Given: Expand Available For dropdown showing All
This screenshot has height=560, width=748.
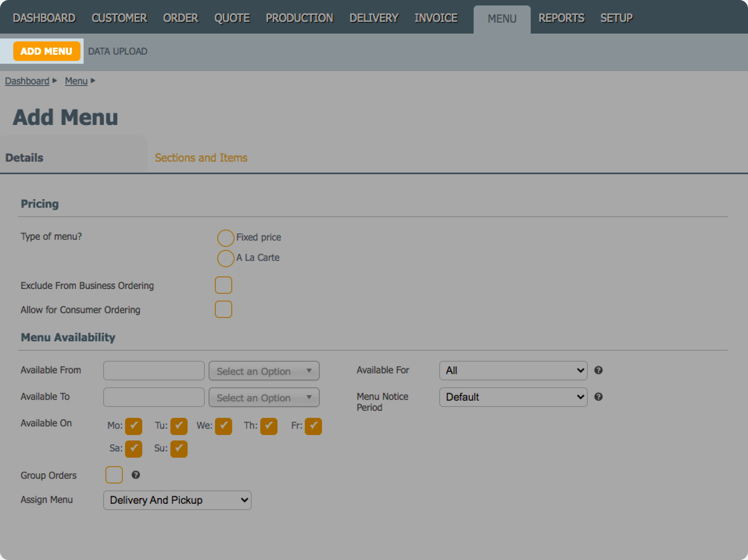Looking at the screenshot, I should tap(513, 370).
